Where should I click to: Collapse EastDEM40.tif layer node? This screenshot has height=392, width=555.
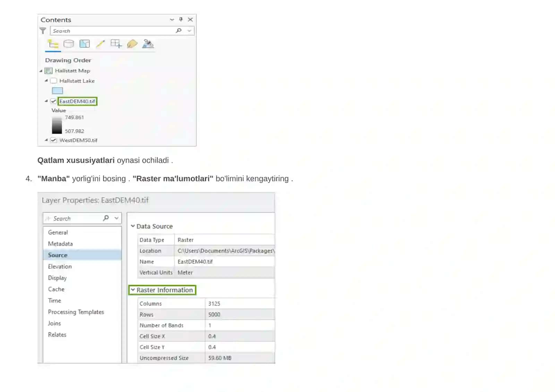point(46,101)
